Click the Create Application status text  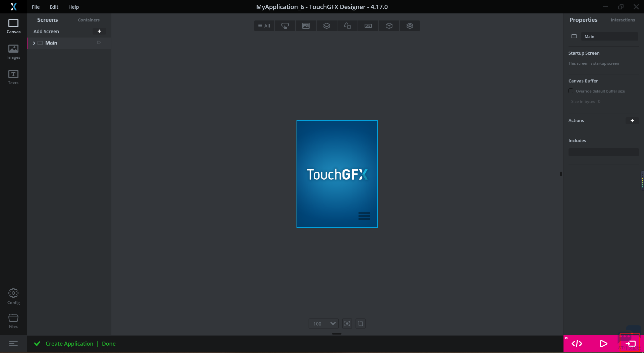(69, 344)
